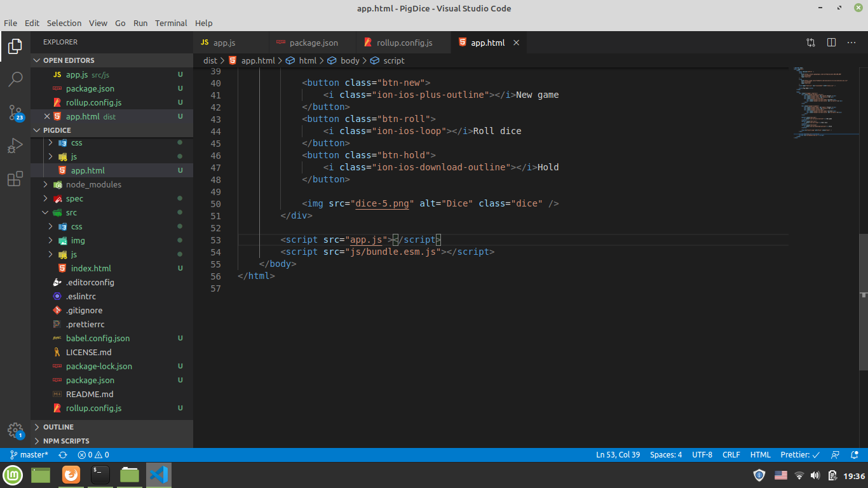868x488 pixels.
Task: Open the Terminal menu
Action: point(171,23)
